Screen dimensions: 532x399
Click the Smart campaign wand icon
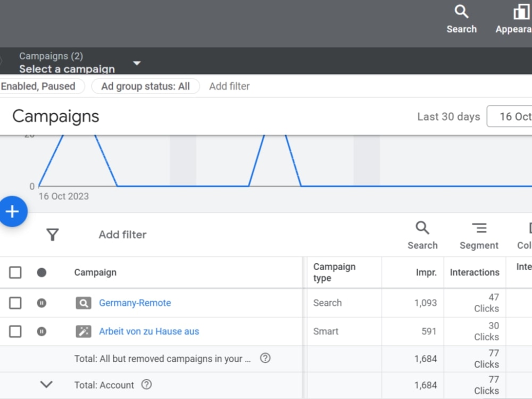point(84,331)
